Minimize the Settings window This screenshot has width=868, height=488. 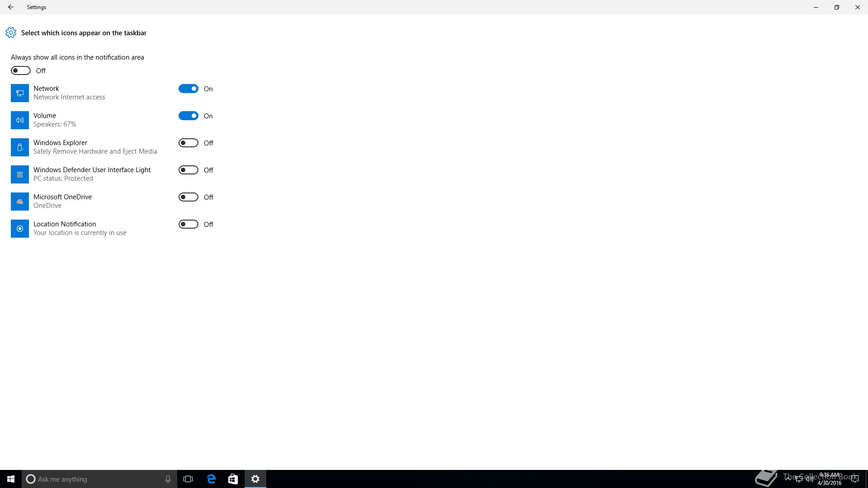tap(816, 7)
